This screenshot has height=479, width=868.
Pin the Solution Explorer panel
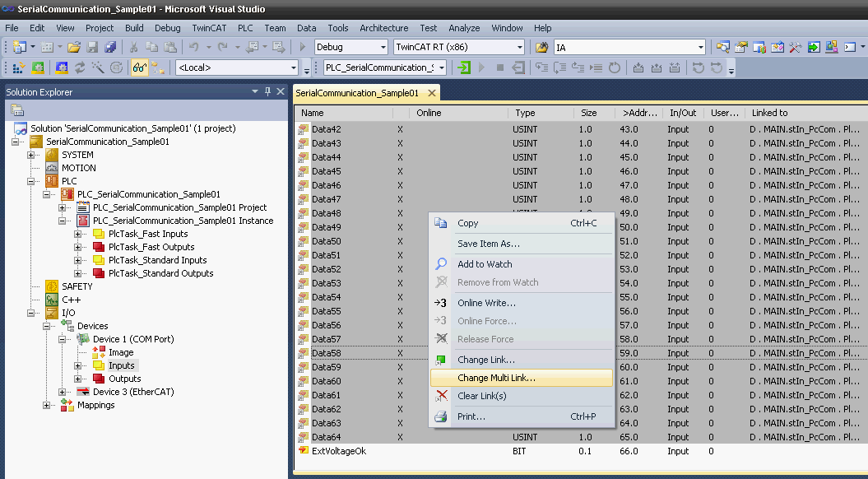pyautogui.click(x=268, y=91)
